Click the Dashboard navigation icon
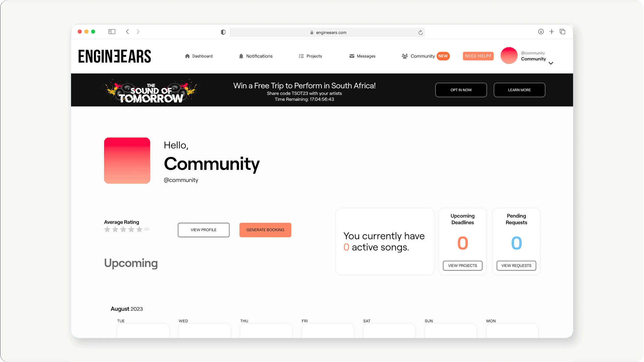Screen dimensions: 644x362 pyautogui.click(x=188, y=56)
